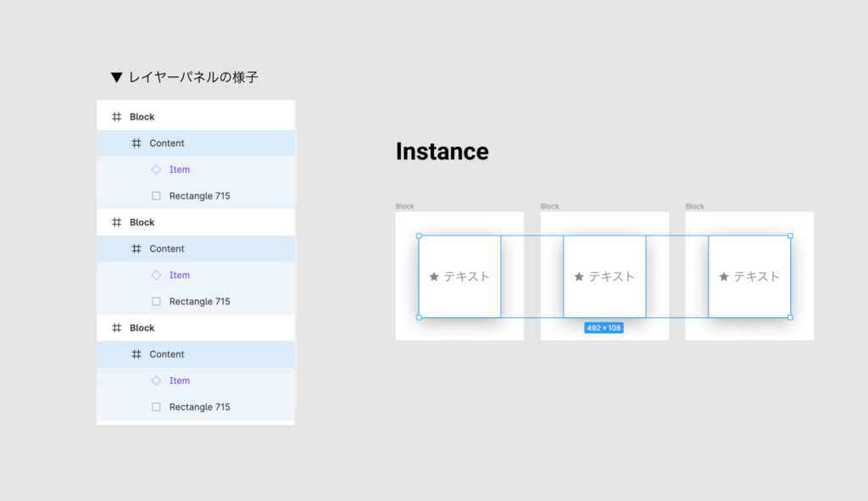Screen dimensions: 868x501
Task: Click the star icon in the right card
Action: tap(724, 276)
